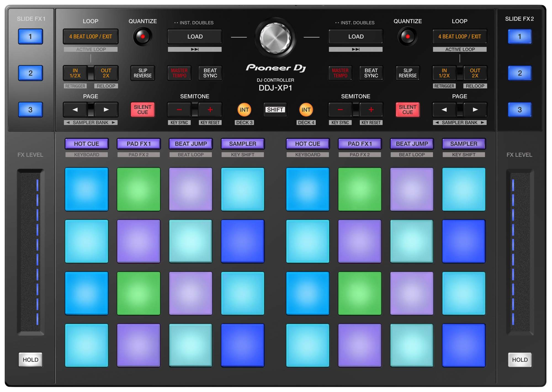
Task: Switch right deck to BEAT JUMP mode
Action: (412, 144)
